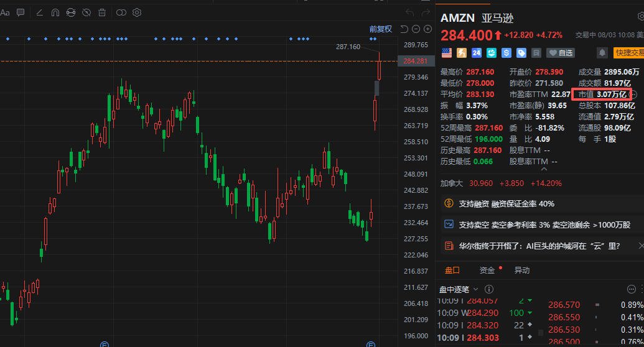Viewport: 644px width, 347px height.
Task: Click the left E earnings marker on timeline
Action: pyautogui.click(x=105, y=344)
